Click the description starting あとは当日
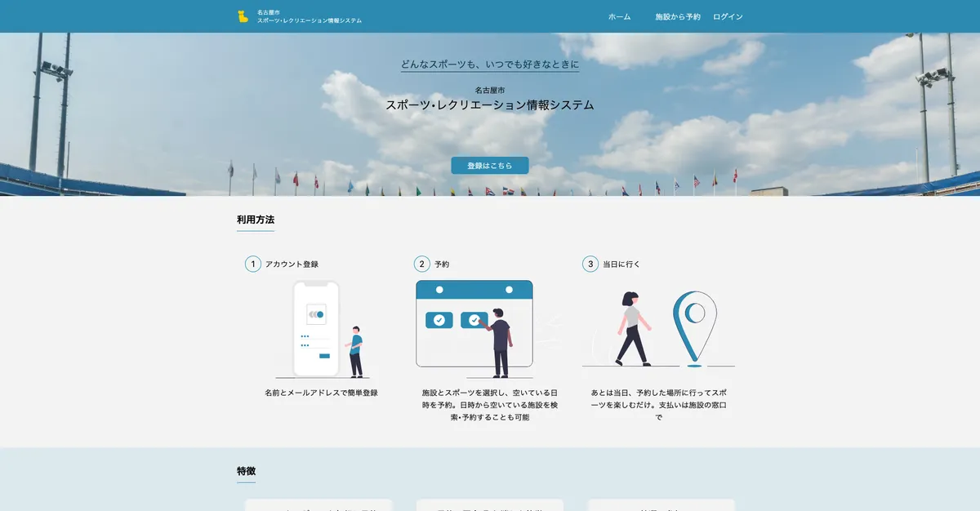Image resolution: width=980 pixels, height=511 pixels. coord(658,405)
